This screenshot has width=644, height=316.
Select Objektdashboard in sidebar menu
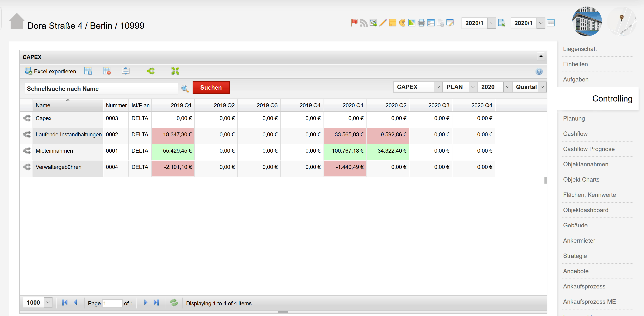coord(585,210)
